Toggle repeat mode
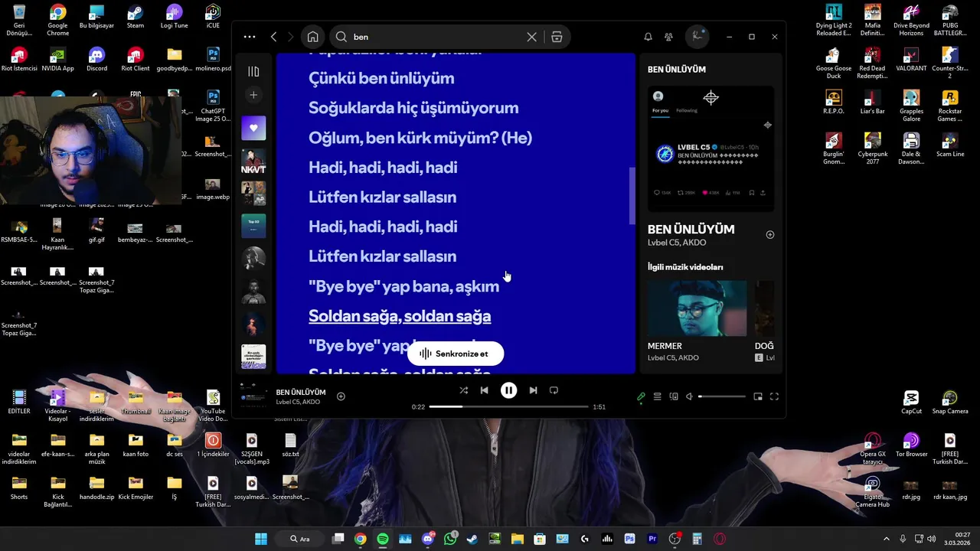Screen dimensions: 980x551 (554, 390)
